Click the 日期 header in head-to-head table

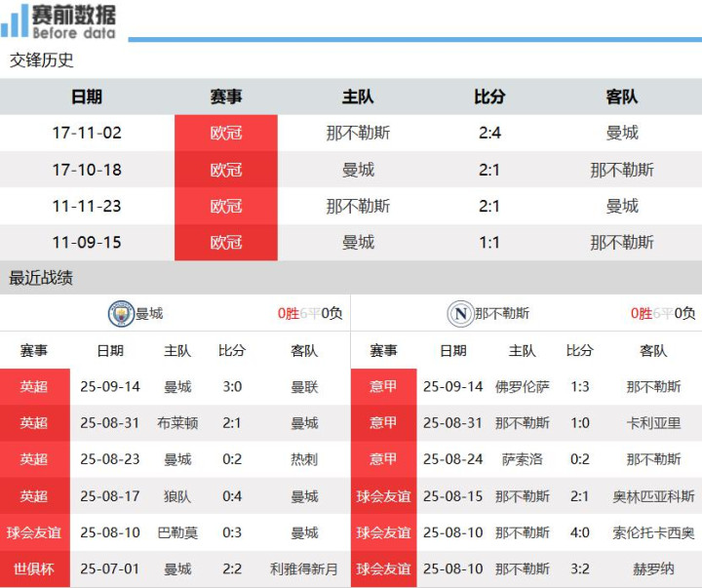[87, 97]
